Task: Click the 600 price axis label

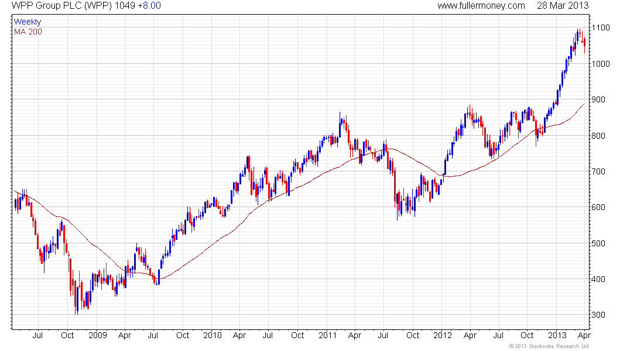Action: click(x=598, y=207)
